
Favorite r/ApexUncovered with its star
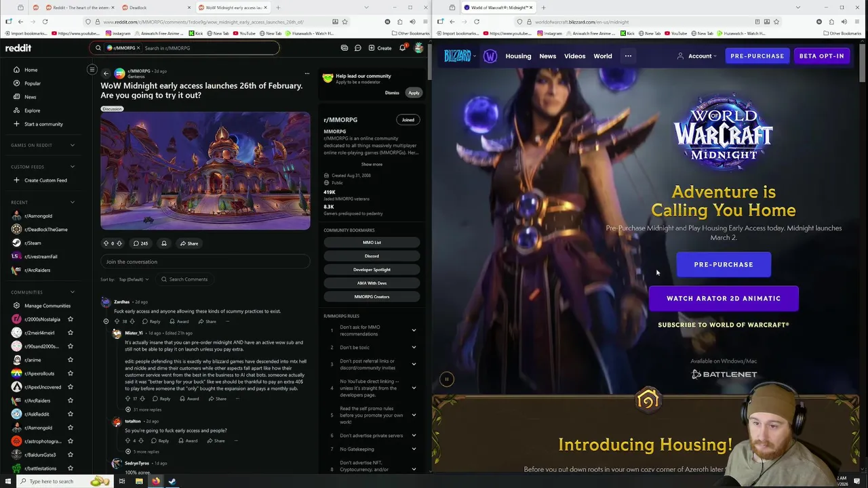pyautogui.click(x=70, y=387)
